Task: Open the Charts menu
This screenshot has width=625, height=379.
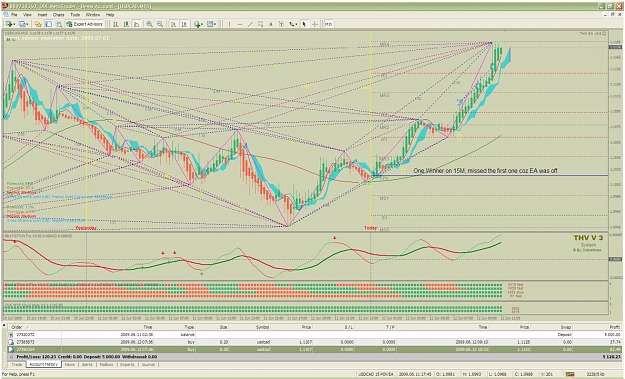Action: [58, 15]
